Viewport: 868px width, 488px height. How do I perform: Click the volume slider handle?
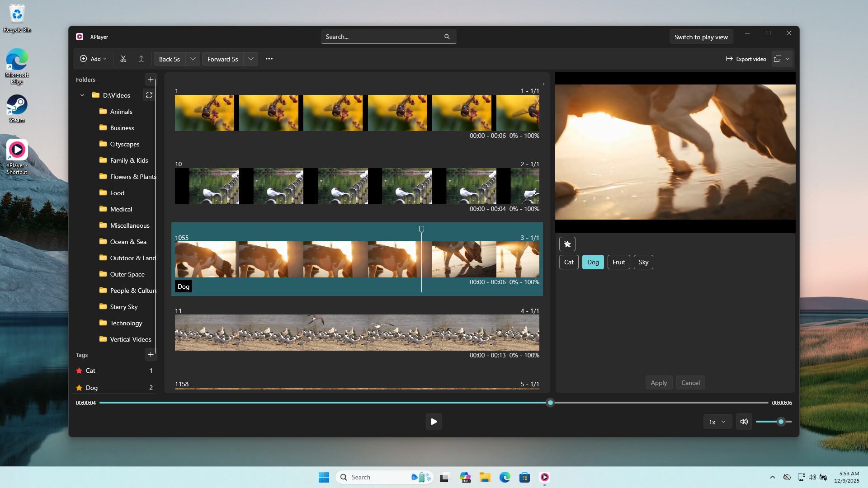781,422
